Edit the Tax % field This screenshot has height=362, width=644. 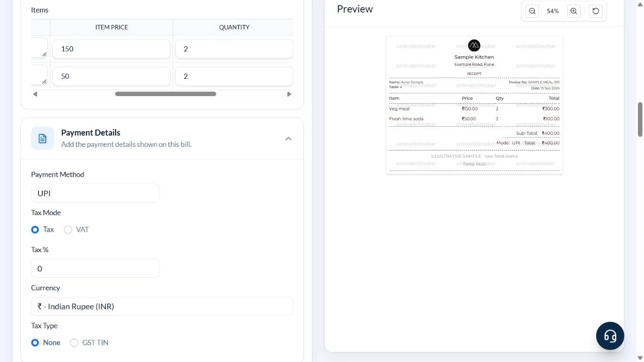pyautogui.click(x=95, y=268)
